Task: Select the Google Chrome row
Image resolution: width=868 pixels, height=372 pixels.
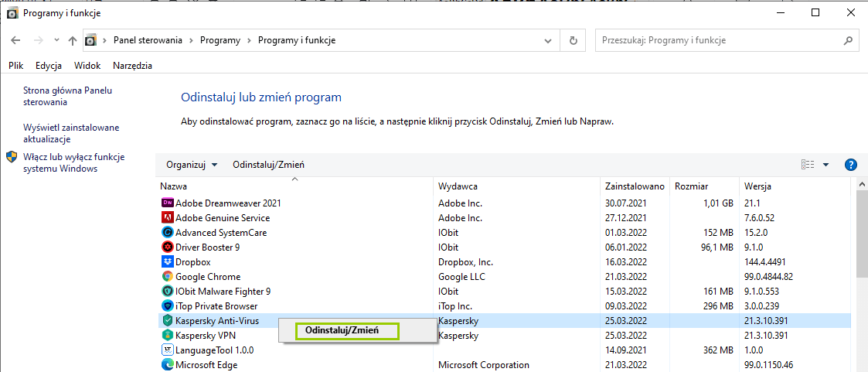Action: 504,276
